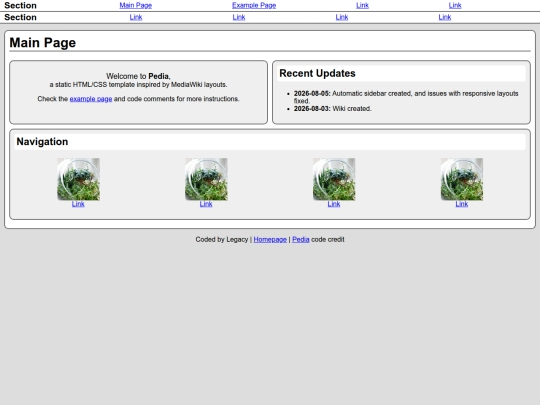
Task: Click the second 'Section' label in the header
Action: [20, 17]
